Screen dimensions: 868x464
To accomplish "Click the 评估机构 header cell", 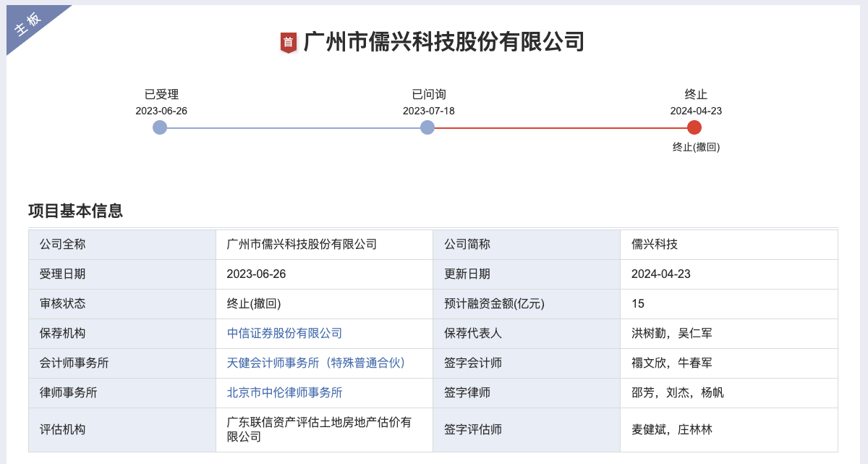I will (x=122, y=430).
